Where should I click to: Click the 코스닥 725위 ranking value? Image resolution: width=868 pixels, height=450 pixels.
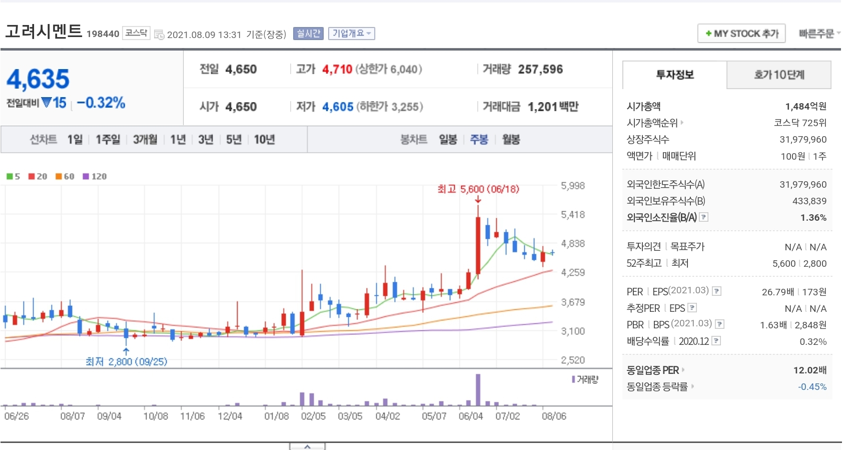coord(800,123)
